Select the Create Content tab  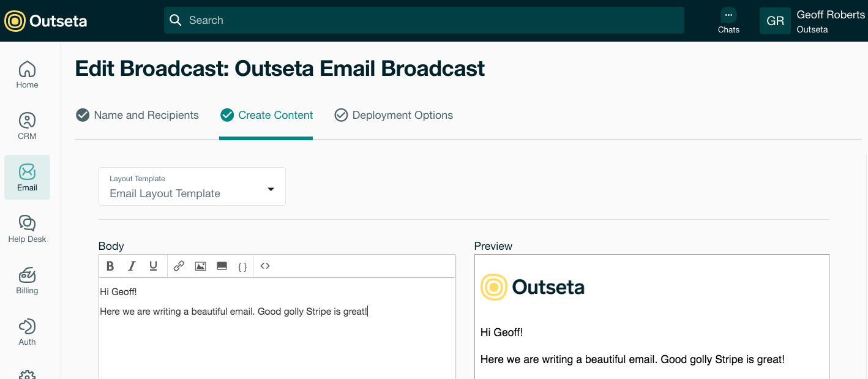(x=266, y=115)
